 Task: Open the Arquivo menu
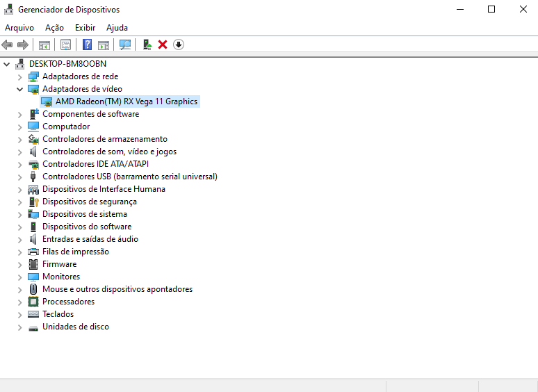19,28
